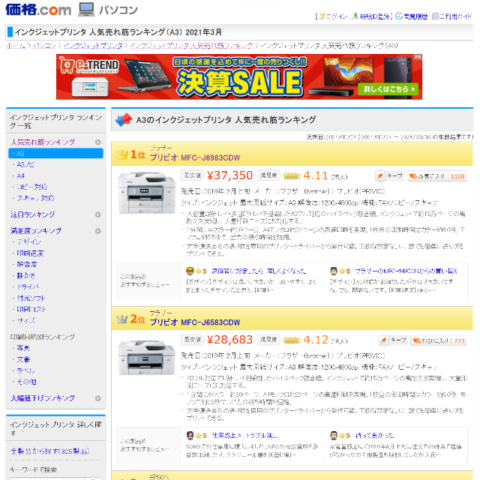Click 満足度 label beside 4.11 rating
The image size is (480, 480).
269,175
